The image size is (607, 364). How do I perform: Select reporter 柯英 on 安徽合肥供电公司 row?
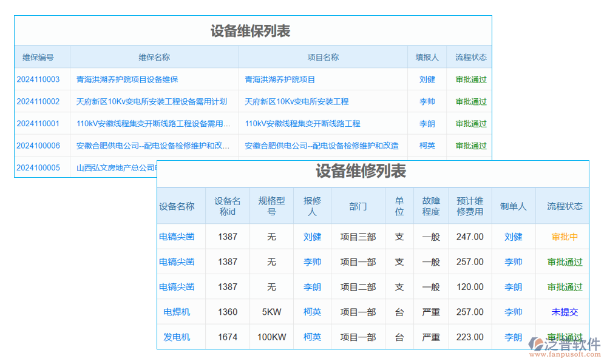[x=427, y=145]
